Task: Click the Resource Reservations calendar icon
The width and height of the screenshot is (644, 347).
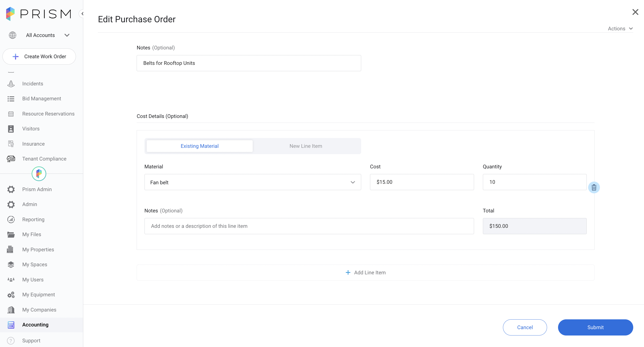Action: [11, 114]
